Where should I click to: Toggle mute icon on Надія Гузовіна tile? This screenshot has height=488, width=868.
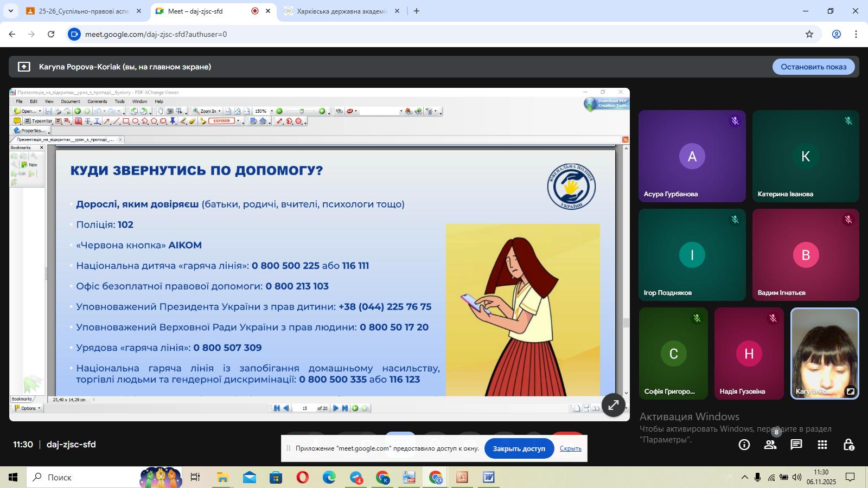tap(773, 318)
